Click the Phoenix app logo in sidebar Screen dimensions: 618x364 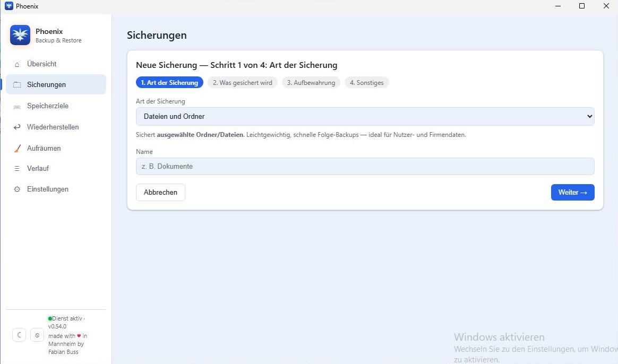[x=20, y=35]
